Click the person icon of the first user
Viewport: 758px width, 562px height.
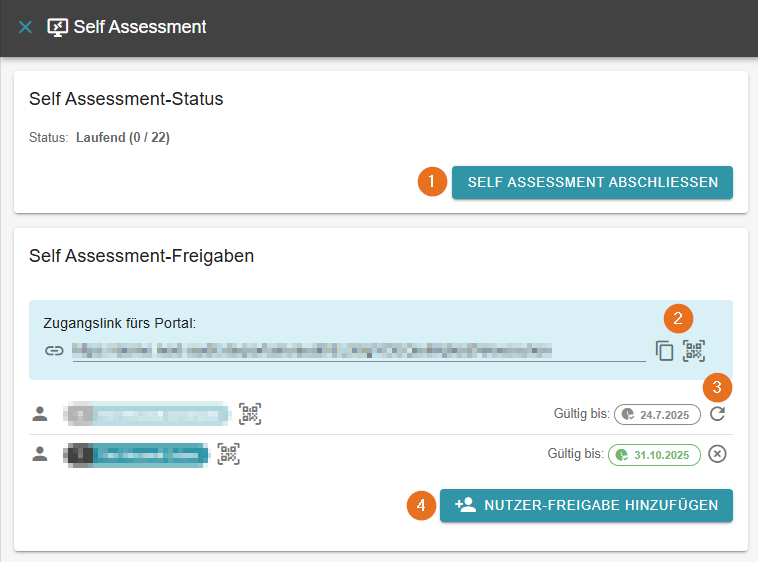(40, 413)
